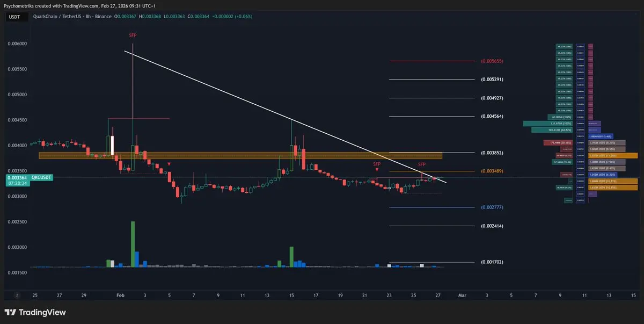Select the (0.001702) level label

click(x=492, y=262)
